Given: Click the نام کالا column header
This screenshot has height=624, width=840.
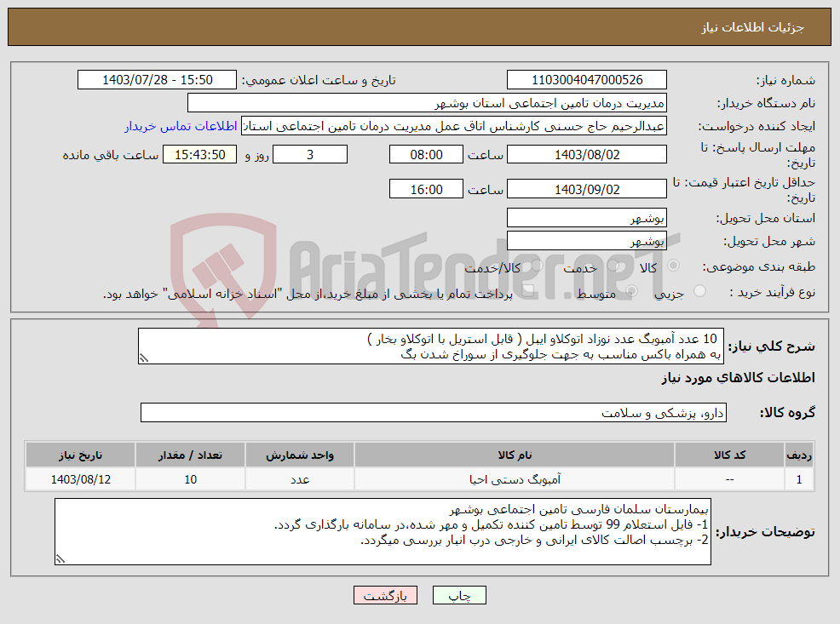Looking at the screenshot, I should click(515, 455).
